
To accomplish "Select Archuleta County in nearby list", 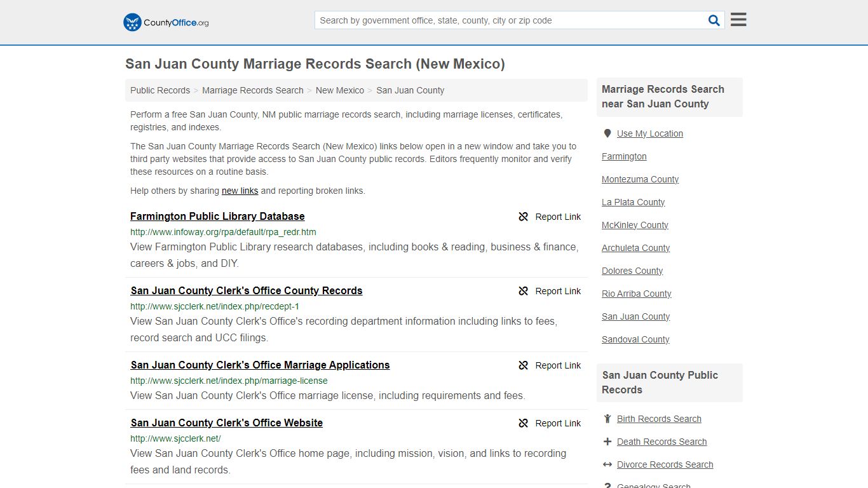I will 635,248.
